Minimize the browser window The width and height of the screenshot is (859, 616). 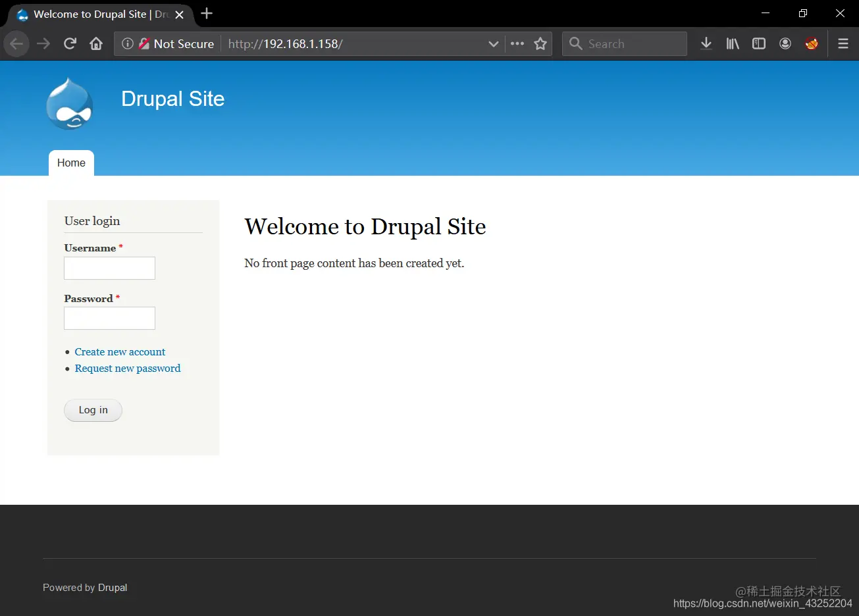click(x=766, y=13)
